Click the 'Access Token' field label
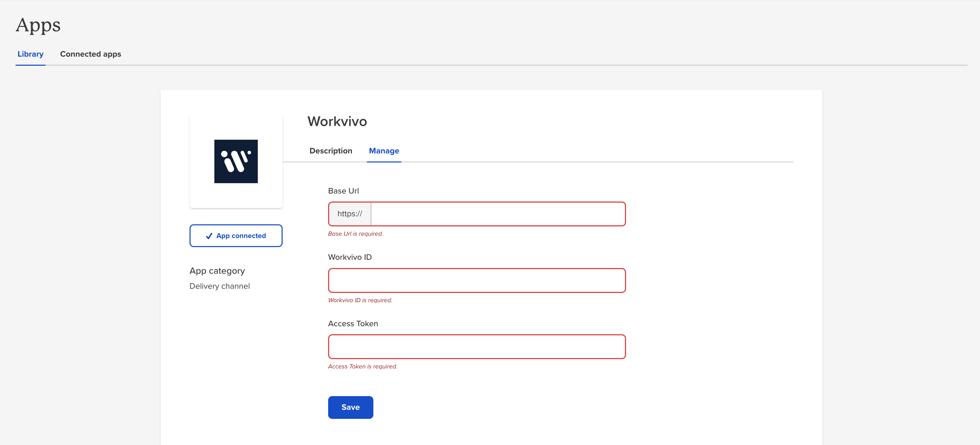The image size is (980, 445). (353, 324)
